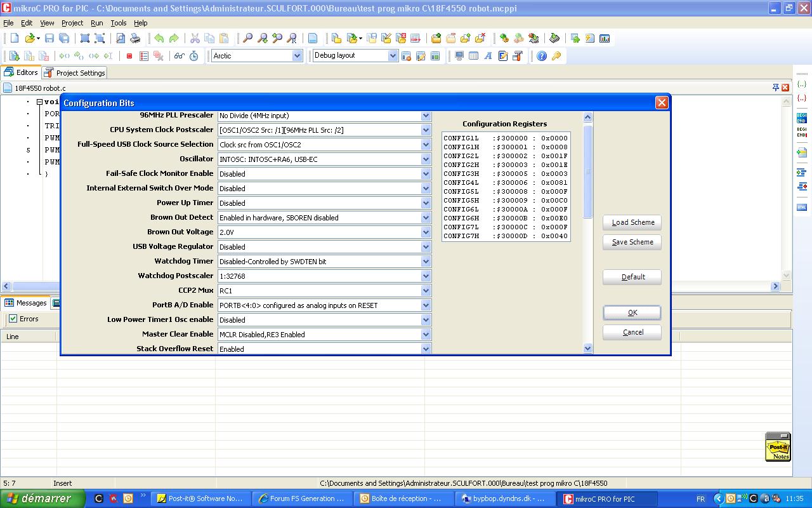Image resolution: width=812 pixels, height=508 pixels.
Task: Open the Project menu
Action: (x=72, y=23)
